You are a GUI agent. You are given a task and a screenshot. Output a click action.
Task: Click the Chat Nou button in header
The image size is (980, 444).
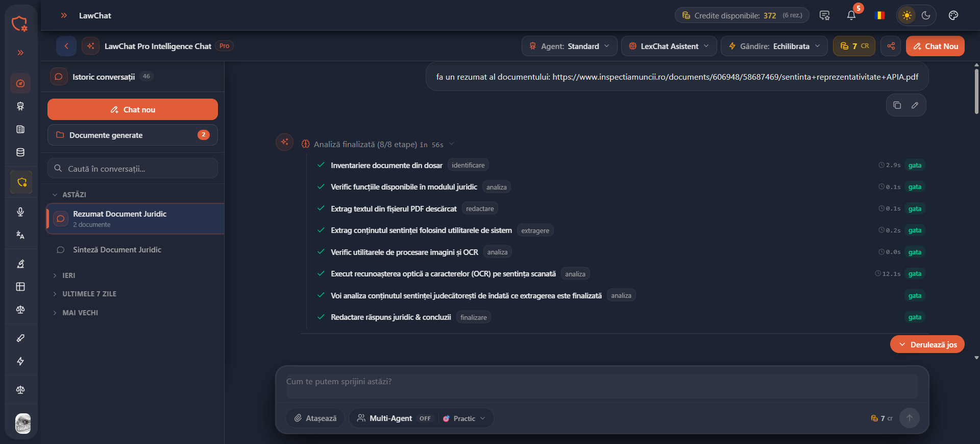935,46
